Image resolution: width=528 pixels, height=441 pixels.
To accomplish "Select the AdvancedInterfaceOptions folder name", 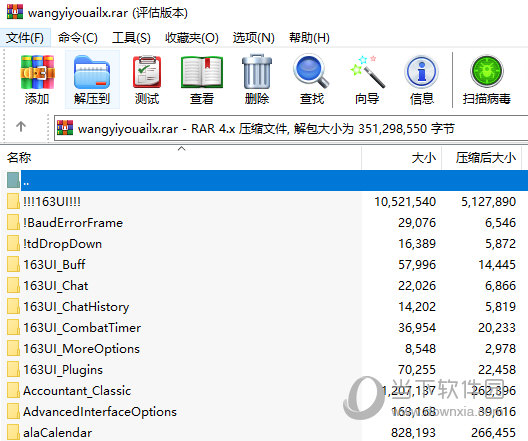I will (100, 411).
